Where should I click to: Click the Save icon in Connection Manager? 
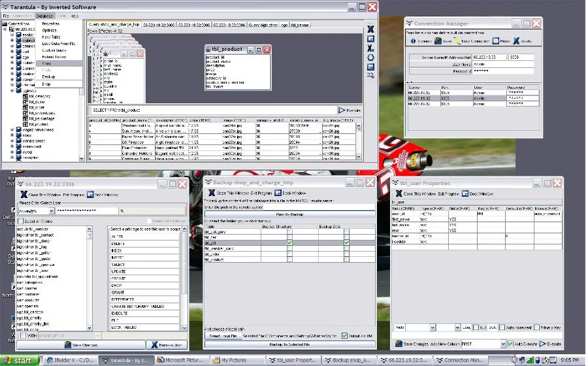[438, 41]
